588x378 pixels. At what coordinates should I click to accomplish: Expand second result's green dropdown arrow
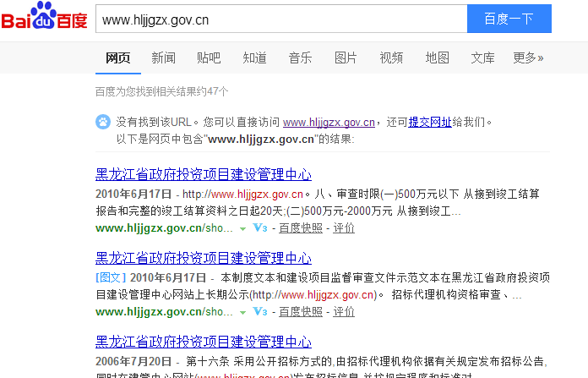click(243, 312)
